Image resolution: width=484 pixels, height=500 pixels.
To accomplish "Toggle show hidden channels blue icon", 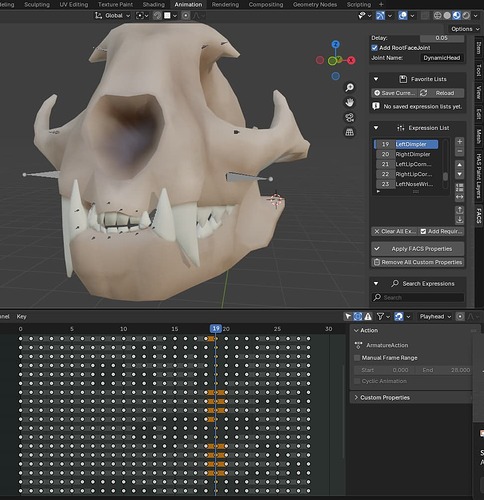I will point(358,316).
